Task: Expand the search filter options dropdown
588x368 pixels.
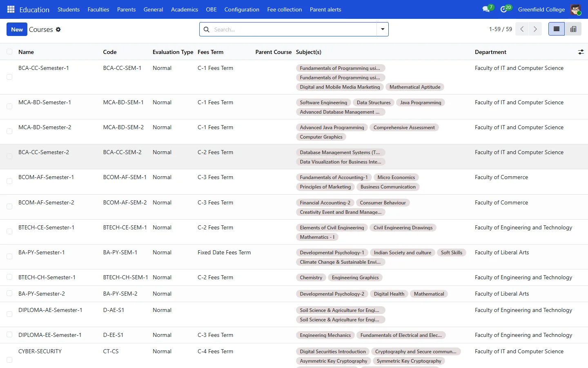Action: click(383, 29)
